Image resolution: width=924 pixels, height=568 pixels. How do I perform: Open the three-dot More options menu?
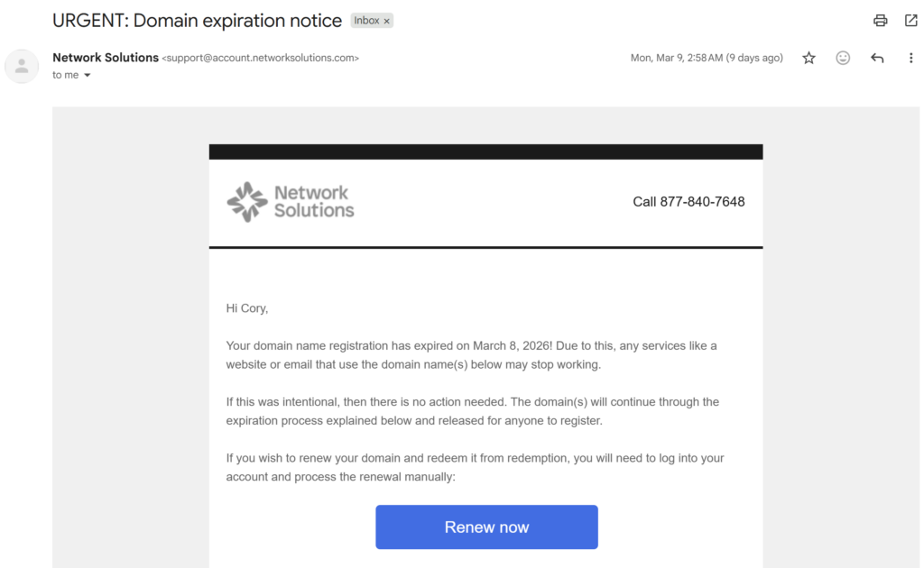pyautogui.click(x=910, y=58)
